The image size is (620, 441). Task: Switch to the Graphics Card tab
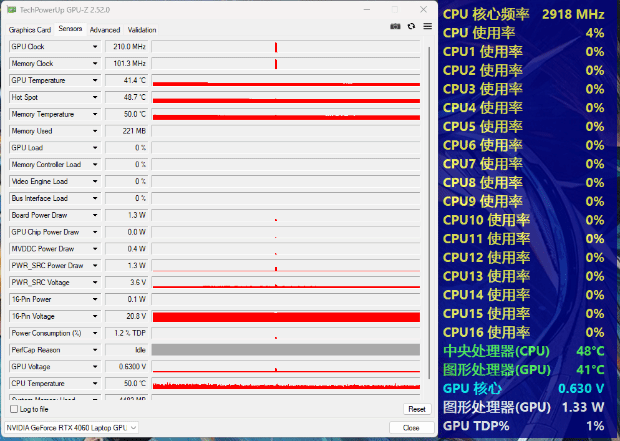[30, 30]
